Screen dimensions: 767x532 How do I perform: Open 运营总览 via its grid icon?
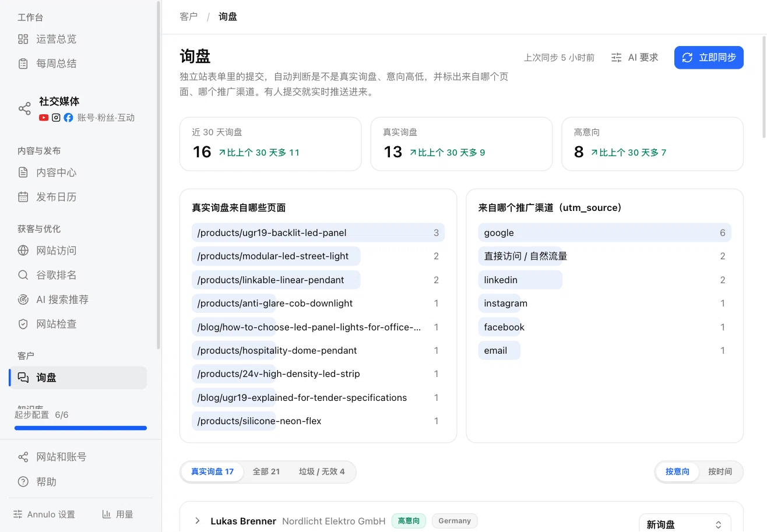pos(23,39)
